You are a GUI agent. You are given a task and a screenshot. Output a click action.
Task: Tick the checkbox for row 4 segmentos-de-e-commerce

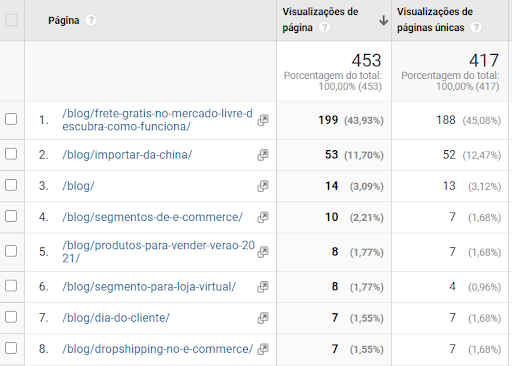[11, 216]
